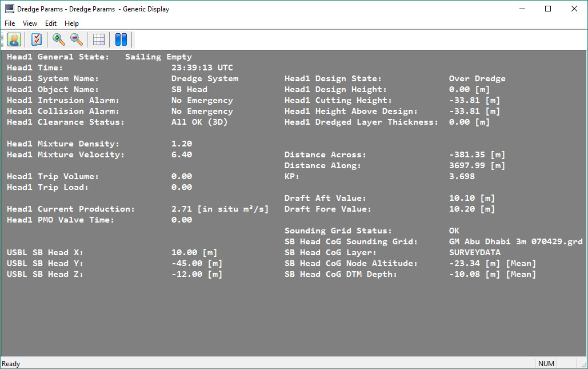Click the Ready text in the status bar

(x=11, y=364)
